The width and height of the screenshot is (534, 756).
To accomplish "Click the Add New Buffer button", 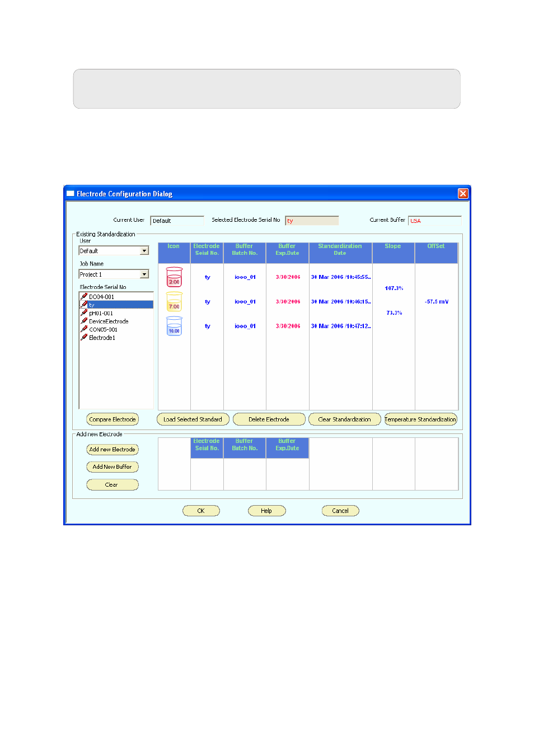I will 113,467.
